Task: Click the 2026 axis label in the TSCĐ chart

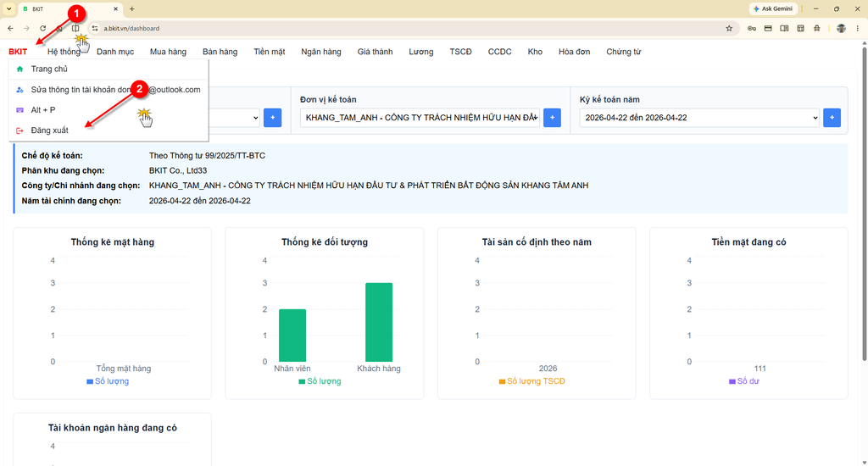Action: 548,369
